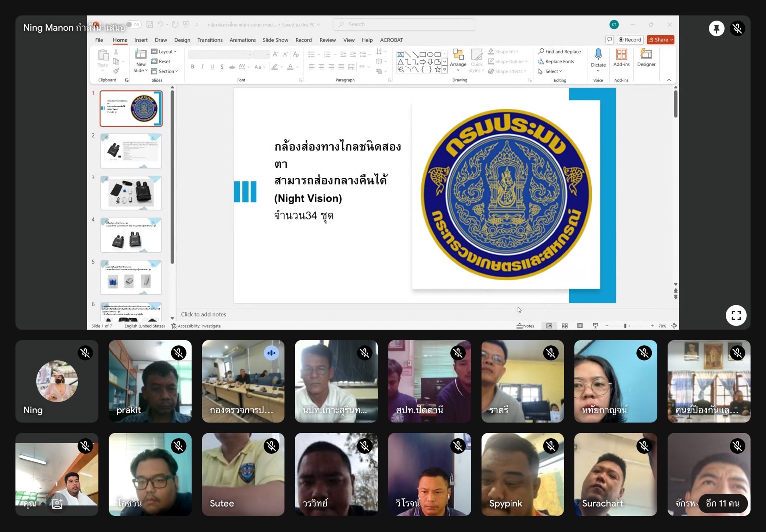Screen dimensions: 766x532
Task: Toggle Text Shadow formatting
Action: point(222,67)
